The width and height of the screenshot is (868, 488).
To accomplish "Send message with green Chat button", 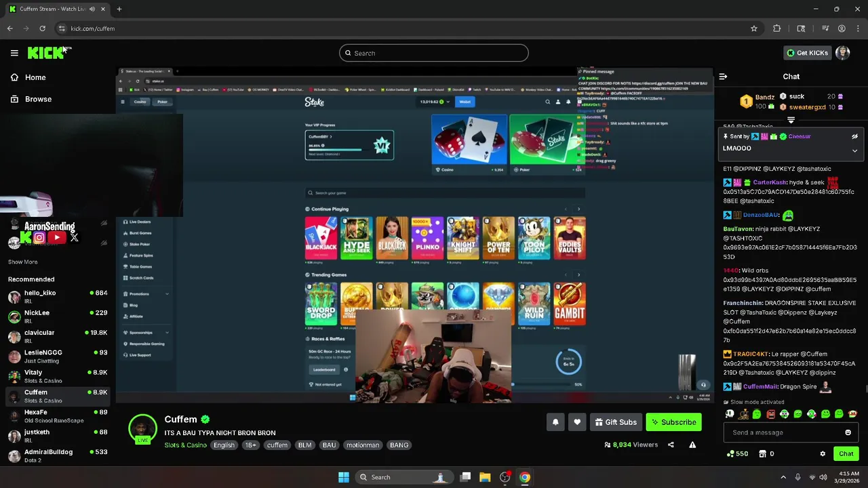I will [x=846, y=454].
